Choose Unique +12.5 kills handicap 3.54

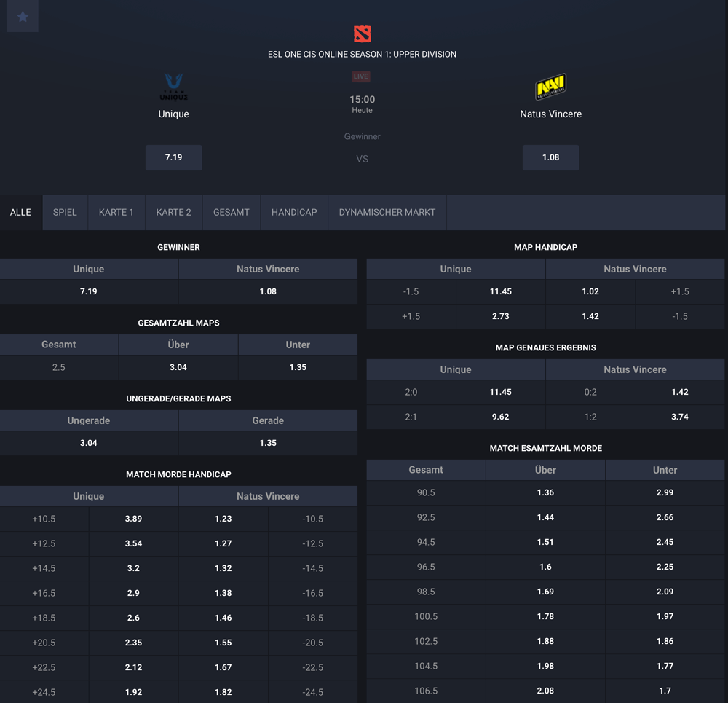[x=133, y=543]
